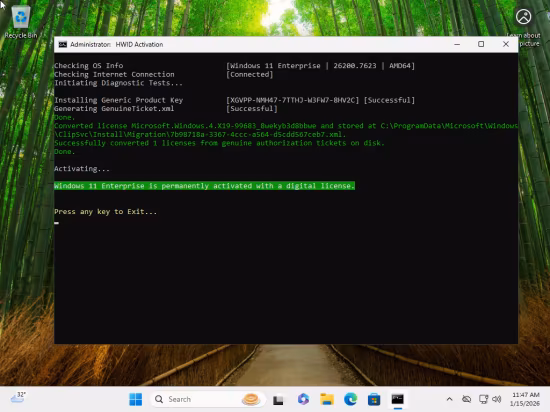Screen dimensions: 550x412
Task: Select the terminal window taskbar icon
Action: coord(397,399)
